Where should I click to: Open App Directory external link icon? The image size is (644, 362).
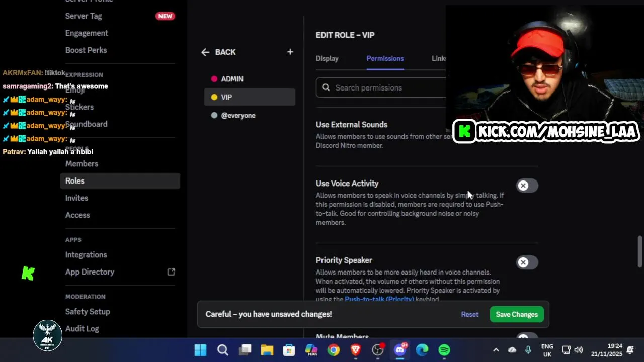(171, 271)
